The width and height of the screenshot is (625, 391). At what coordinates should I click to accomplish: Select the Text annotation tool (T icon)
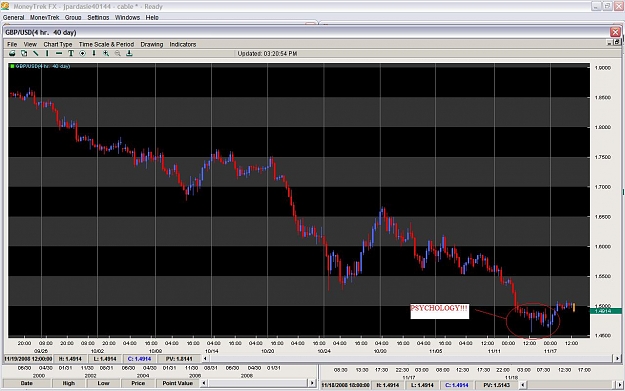pyautogui.click(x=71, y=53)
